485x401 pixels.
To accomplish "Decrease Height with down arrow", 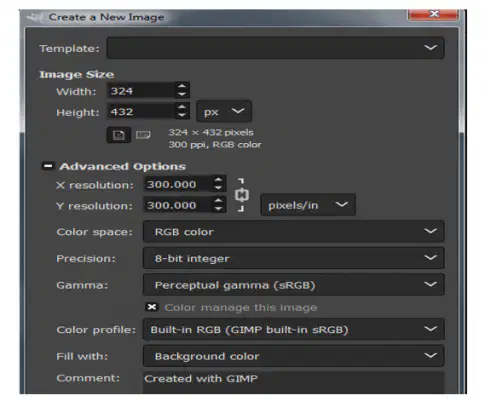I will [182, 115].
